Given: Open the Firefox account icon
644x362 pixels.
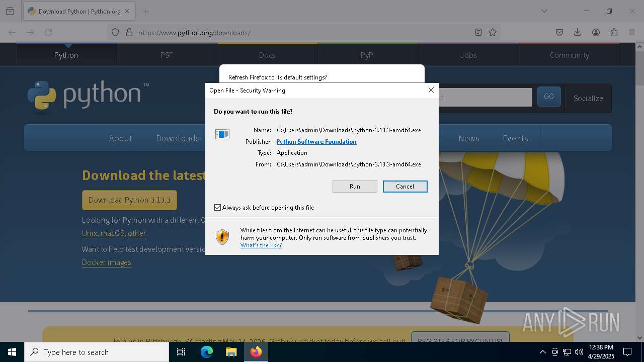Looking at the screenshot, I should [596, 32].
